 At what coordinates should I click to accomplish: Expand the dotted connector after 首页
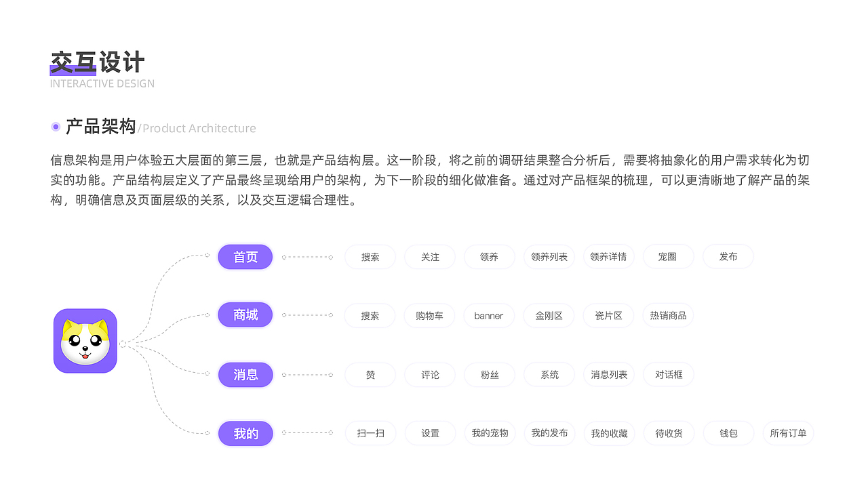[305, 256]
